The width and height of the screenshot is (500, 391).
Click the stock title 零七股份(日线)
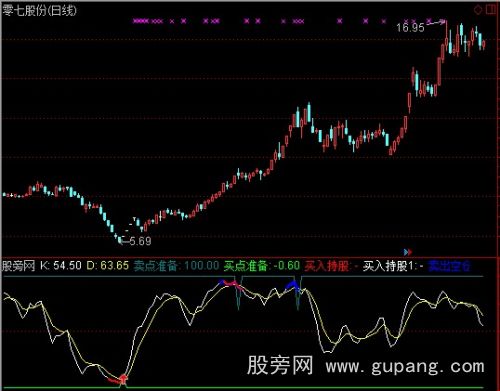tap(39, 11)
